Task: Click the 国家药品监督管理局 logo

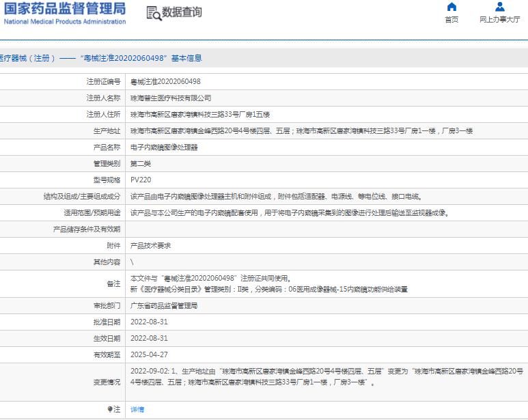Action: (66, 9)
